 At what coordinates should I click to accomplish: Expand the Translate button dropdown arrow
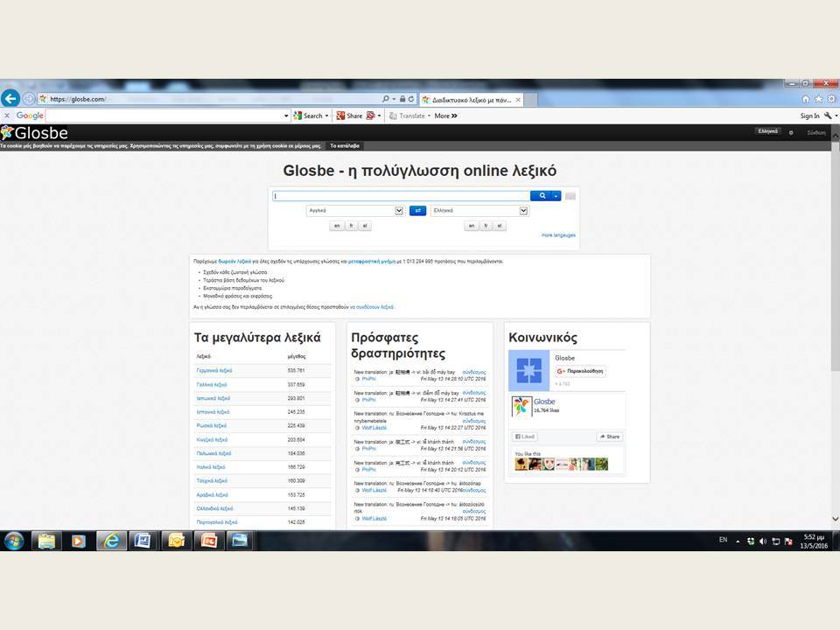[x=429, y=115]
